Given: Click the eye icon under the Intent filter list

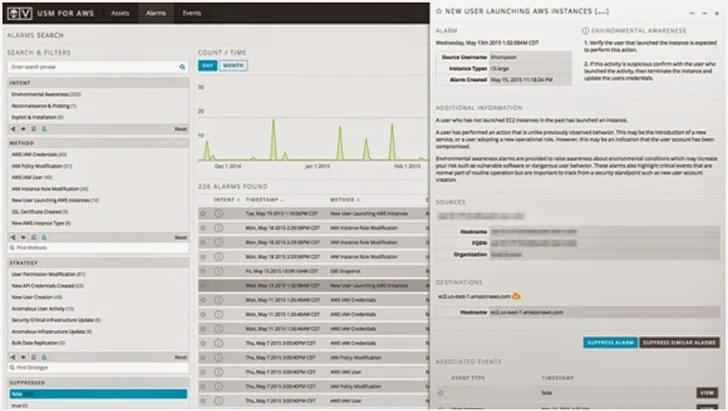Looking at the screenshot, I should click(23, 129).
